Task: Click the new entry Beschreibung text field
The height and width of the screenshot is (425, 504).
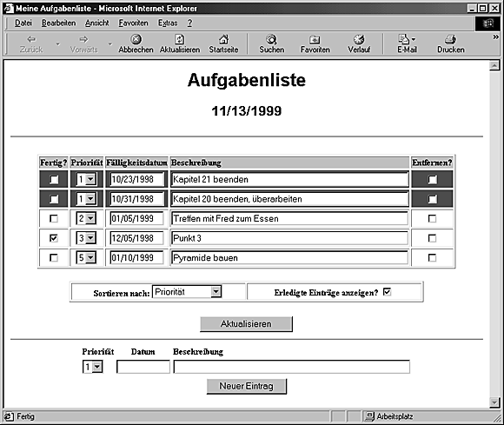Action: point(291,367)
